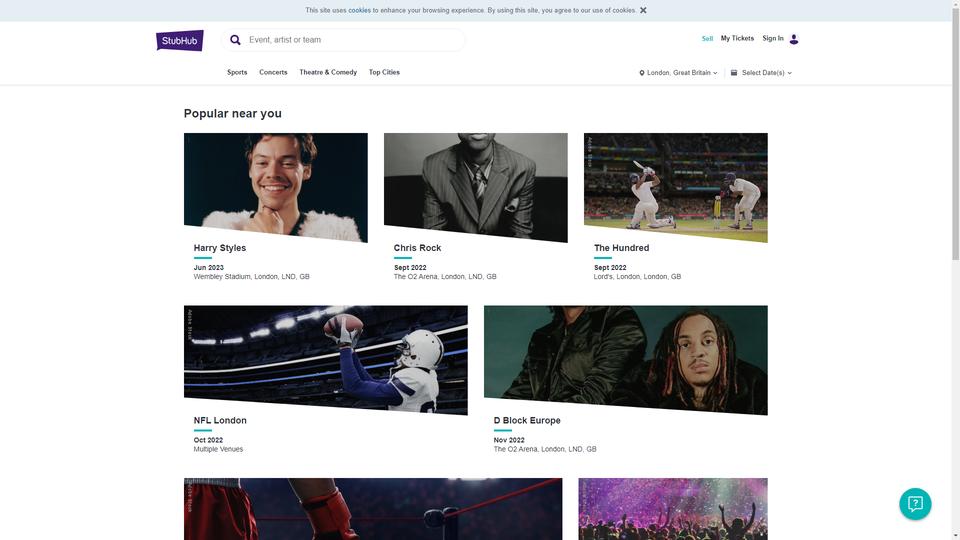Open the Sports menu
Image resolution: width=960 pixels, height=540 pixels.
[x=237, y=72]
